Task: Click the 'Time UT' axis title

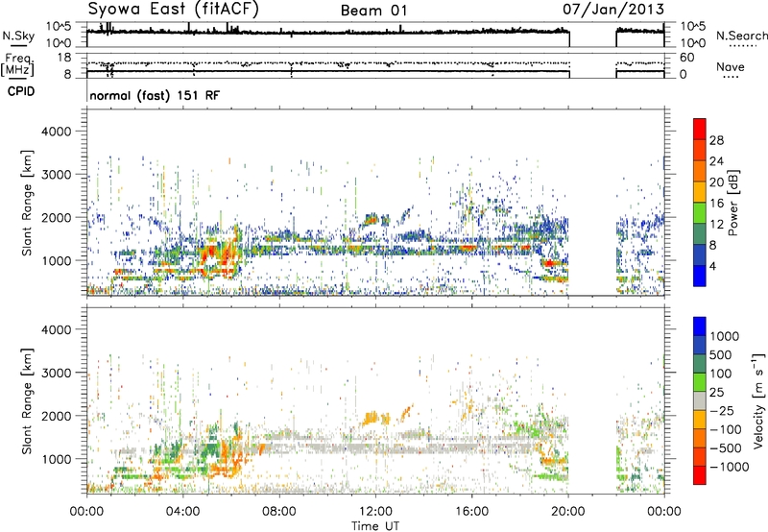Action: 375,526
